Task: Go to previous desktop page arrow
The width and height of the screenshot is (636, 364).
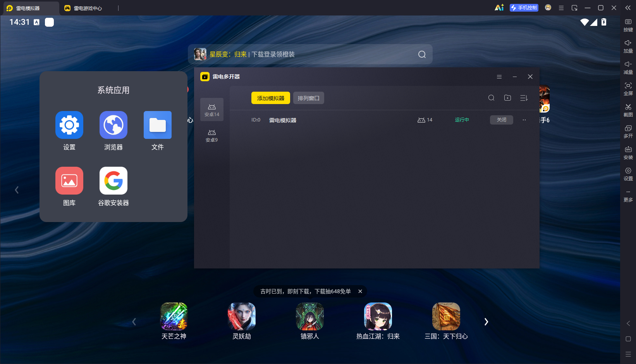Action: [17, 190]
